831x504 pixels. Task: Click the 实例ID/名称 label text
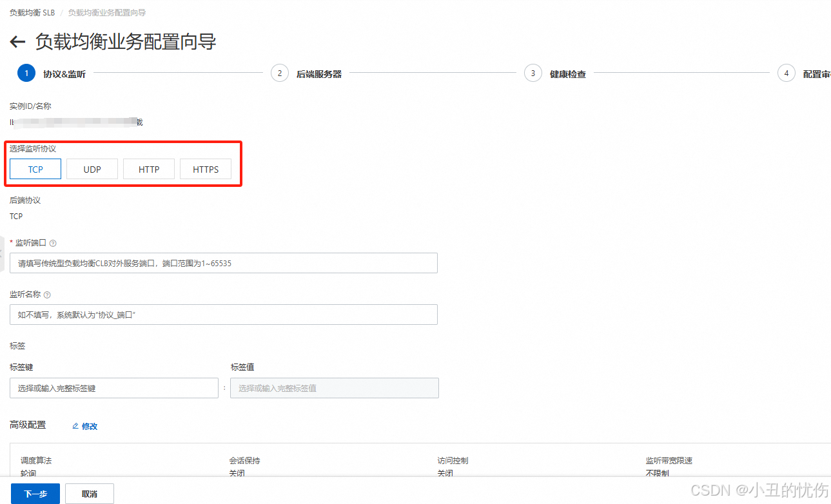pos(30,106)
